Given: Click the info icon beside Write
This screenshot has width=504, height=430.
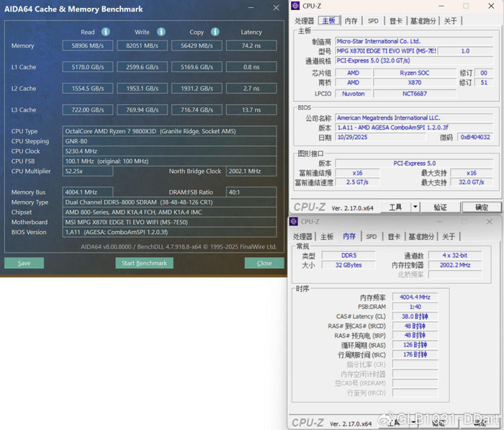Looking at the screenshot, I should click(161, 32).
